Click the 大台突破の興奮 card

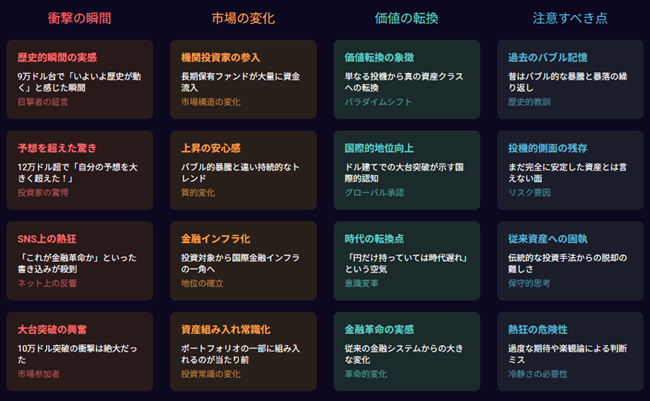pyautogui.click(x=80, y=350)
